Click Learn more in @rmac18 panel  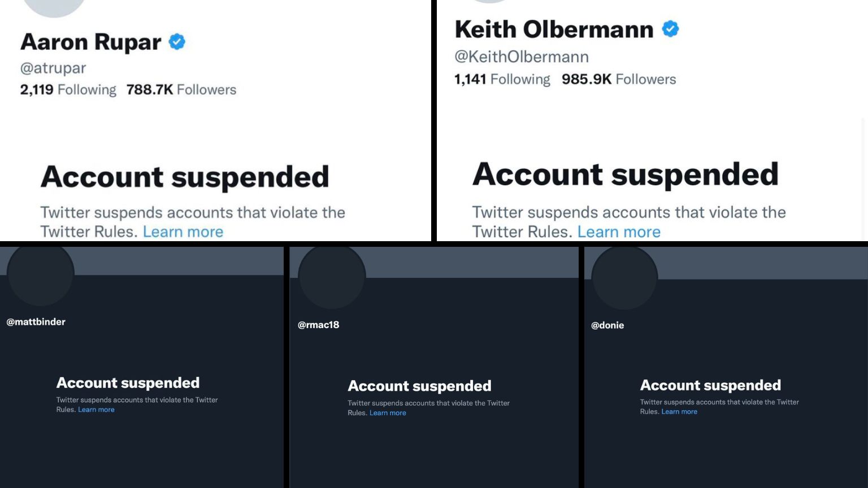click(388, 413)
